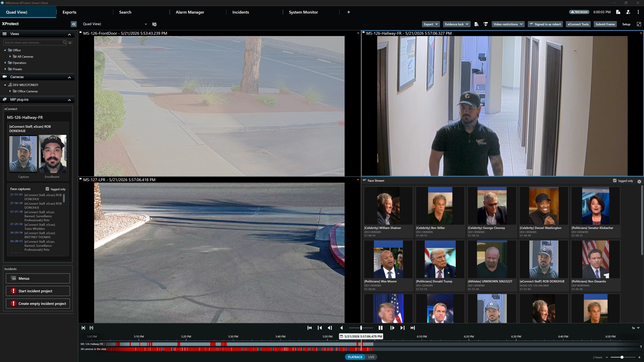
Task: Go to next sequence
Action: coord(402,328)
